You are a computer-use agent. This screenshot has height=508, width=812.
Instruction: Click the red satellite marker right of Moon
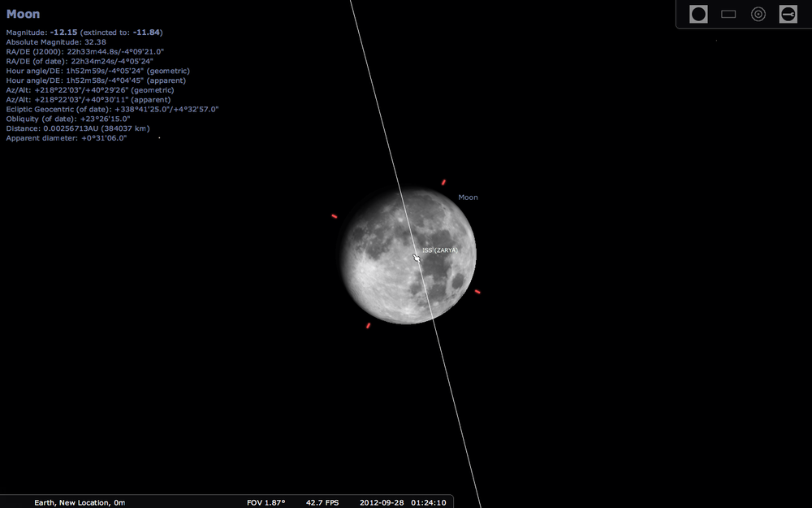(477, 292)
